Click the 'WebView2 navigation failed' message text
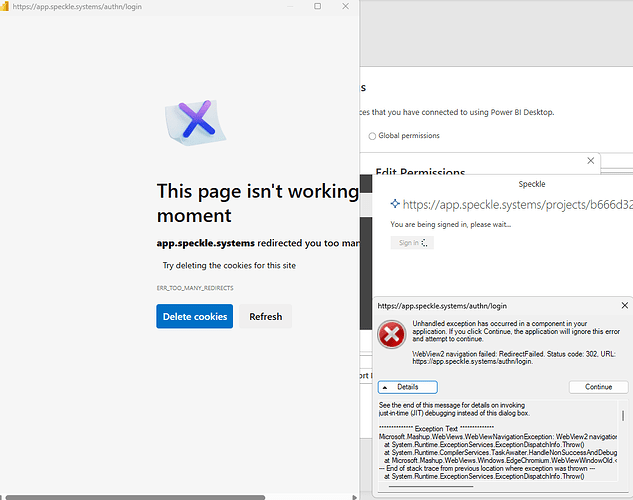The image size is (633, 500). [x=514, y=358]
